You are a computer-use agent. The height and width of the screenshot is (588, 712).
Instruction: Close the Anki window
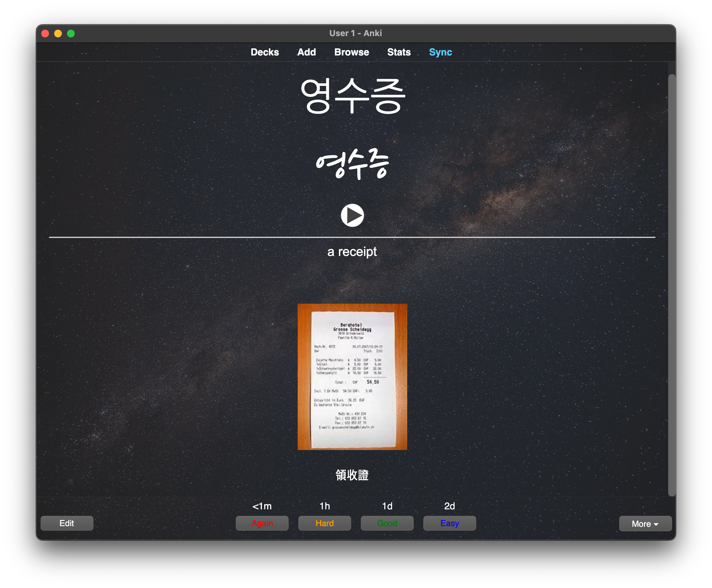tap(45, 34)
